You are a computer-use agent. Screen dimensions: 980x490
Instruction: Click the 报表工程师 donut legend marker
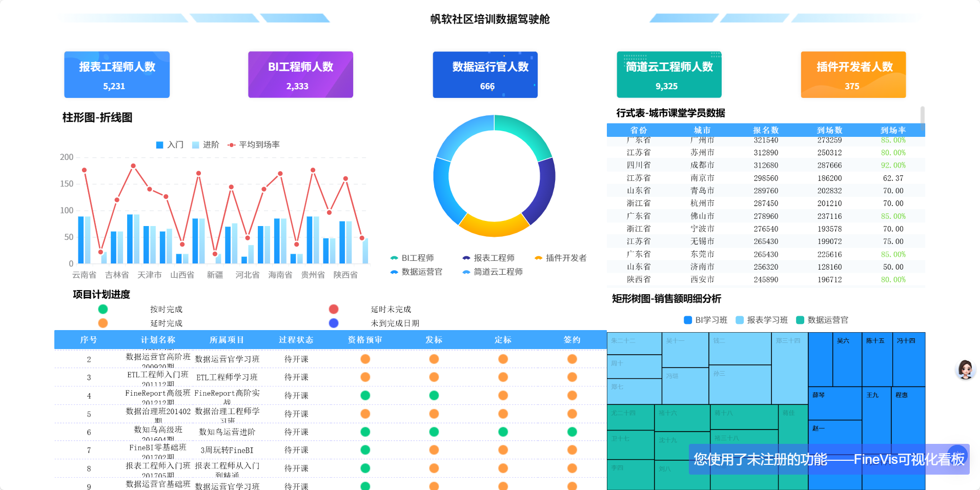(x=466, y=258)
